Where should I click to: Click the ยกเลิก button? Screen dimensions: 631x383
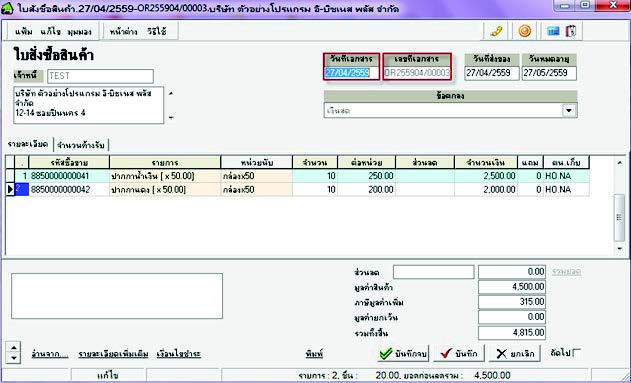pos(515,354)
